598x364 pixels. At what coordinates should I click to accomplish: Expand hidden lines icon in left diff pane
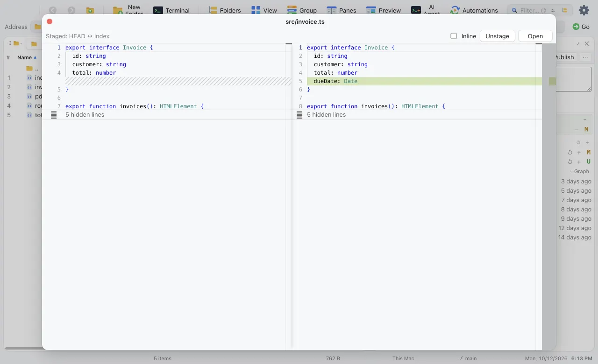[54, 115]
